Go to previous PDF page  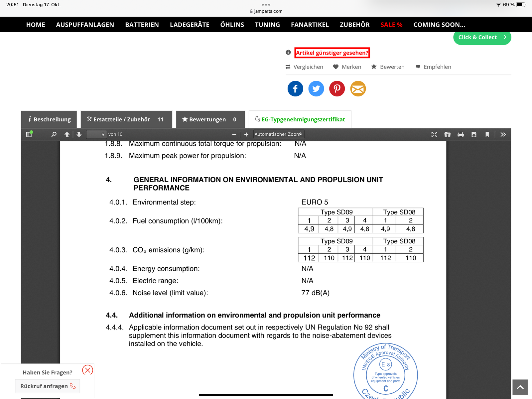click(67, 134)
